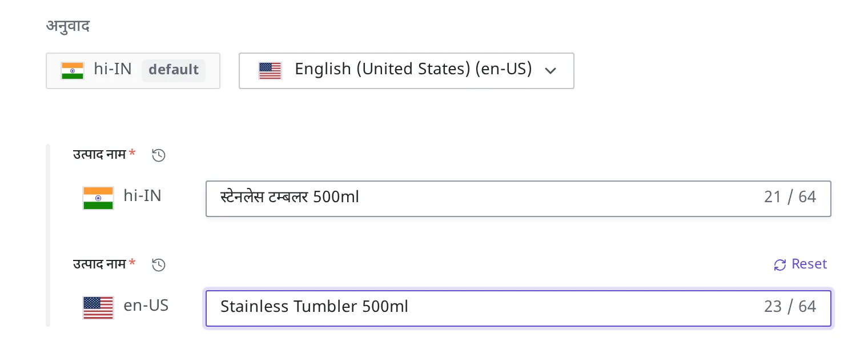Click the default badge on hi-IN
Viewport: 868px width, 345px height.
174,70
